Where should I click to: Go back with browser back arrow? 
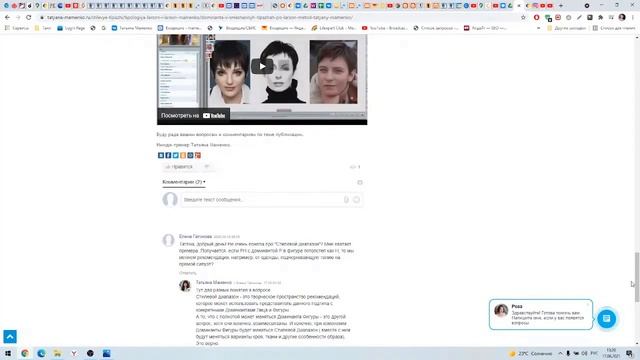pos(7,18)
